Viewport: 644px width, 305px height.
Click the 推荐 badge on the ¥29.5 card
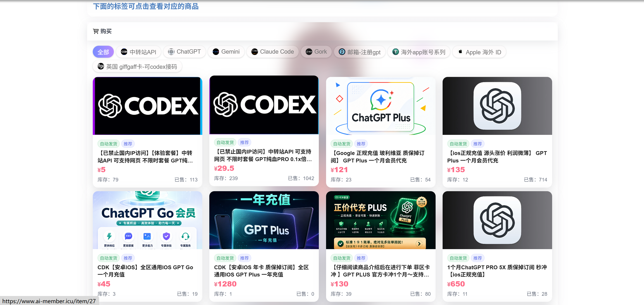tap(245, 143)
